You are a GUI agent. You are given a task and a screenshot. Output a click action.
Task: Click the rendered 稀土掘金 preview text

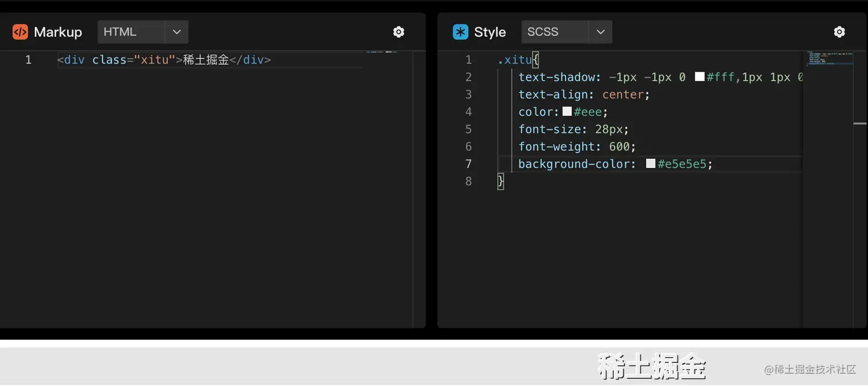651,367
